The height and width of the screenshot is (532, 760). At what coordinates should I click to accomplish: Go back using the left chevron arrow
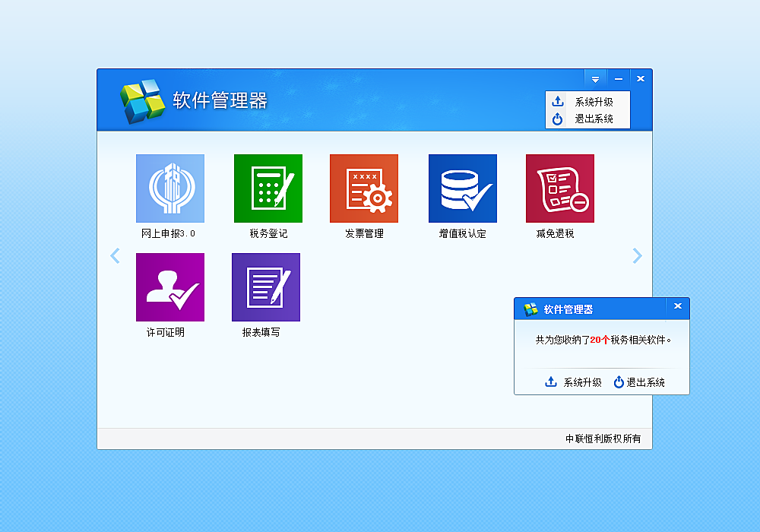[115, 255]
